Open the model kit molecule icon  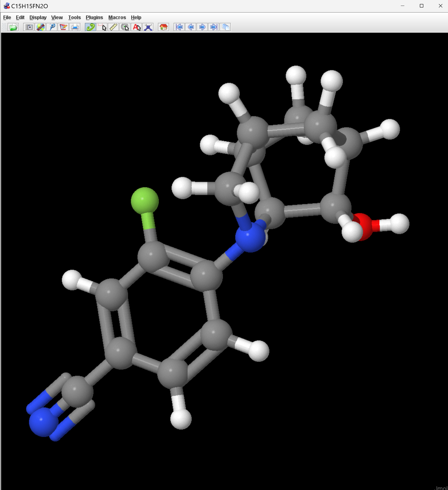pyautogui.click(x=148, y=27)
